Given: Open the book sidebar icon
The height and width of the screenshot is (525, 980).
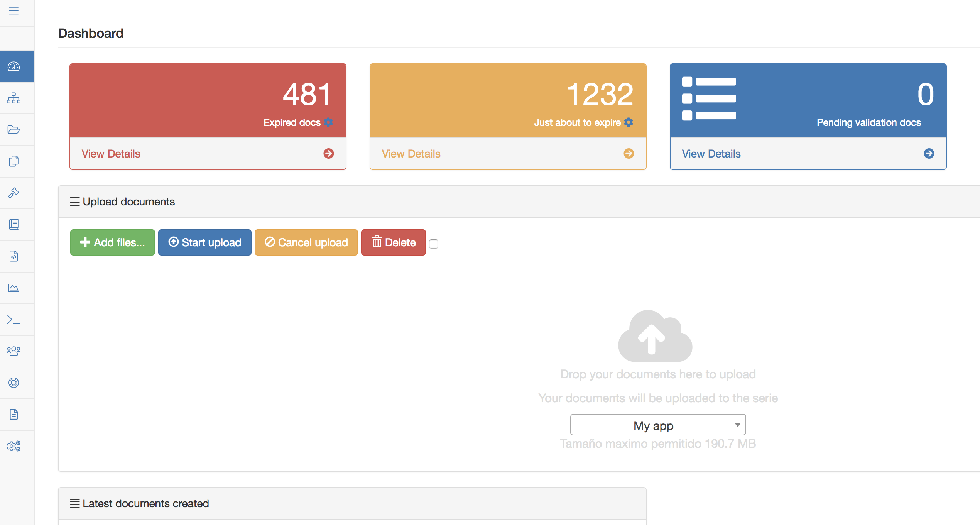Looking at the screenshot, I should 14,225.
